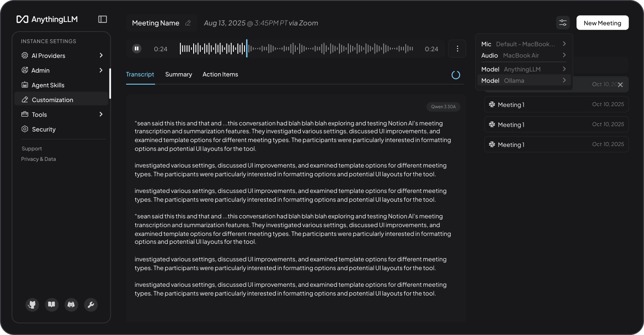Screen dimensions: 644x335
Task: Edit meeting name with the pencil icon
Action: [188, 23]
